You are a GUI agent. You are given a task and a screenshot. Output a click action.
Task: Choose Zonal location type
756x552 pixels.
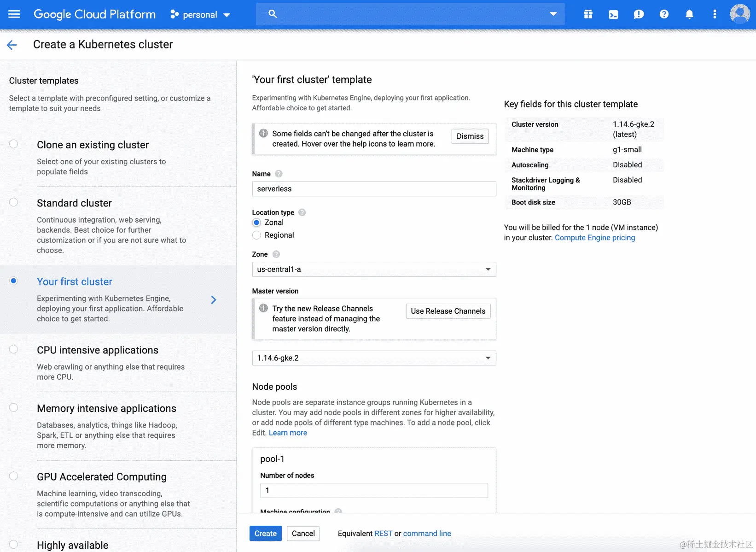[x=256, y=223]
